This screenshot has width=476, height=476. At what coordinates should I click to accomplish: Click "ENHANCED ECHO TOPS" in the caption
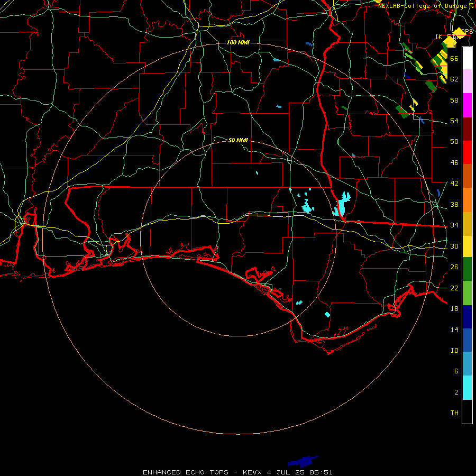[x=186, y=472]
